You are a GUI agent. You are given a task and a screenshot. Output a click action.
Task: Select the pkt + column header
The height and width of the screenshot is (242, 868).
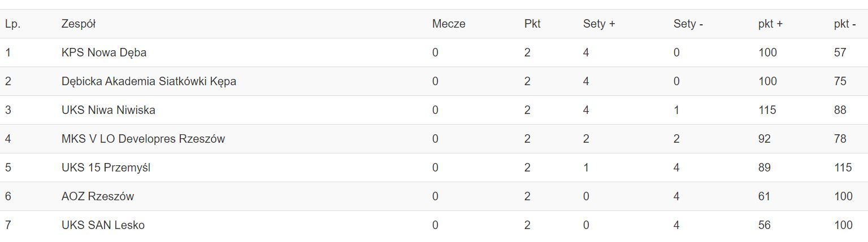[770, 24]
